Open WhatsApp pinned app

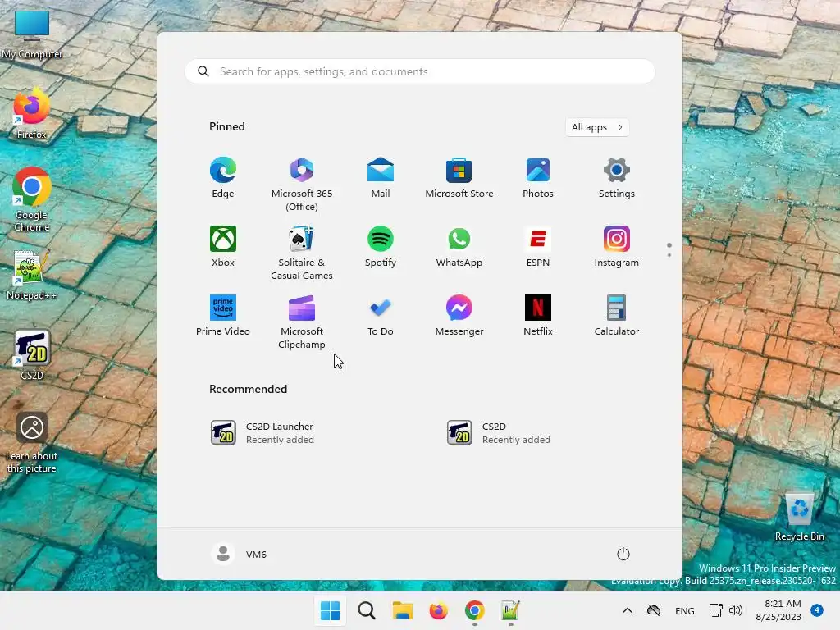[x=459, y=247]
